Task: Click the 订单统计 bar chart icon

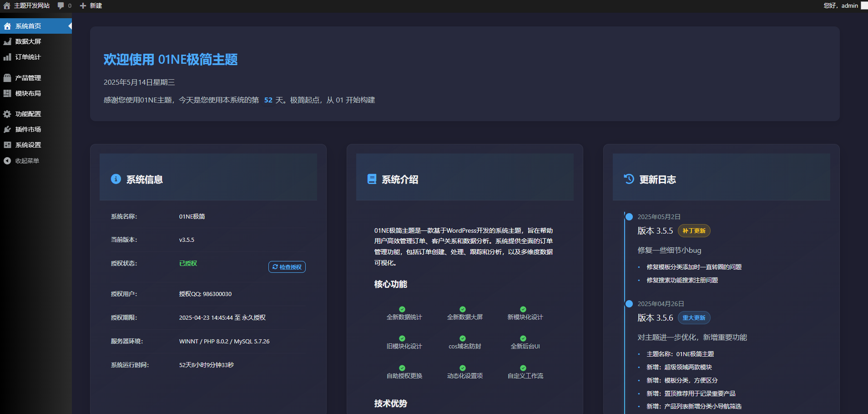Action: [x=7, y=57]
